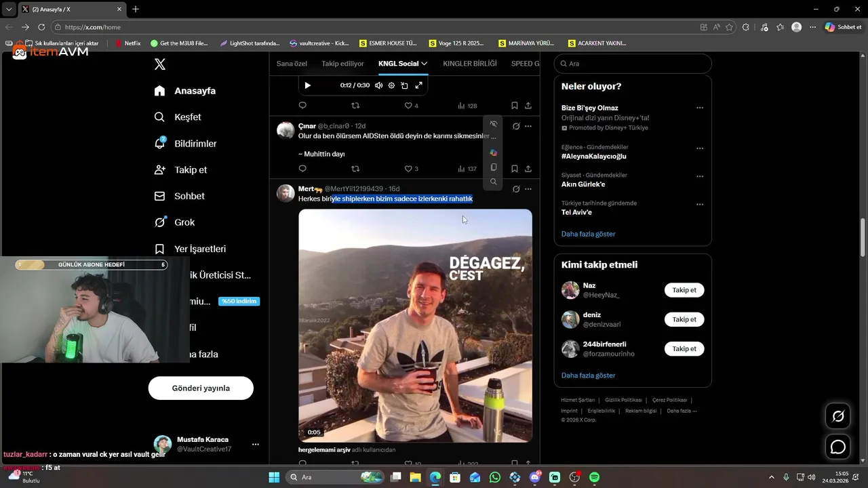
Task: Open floating Grok button
Action: click(838, 416)
